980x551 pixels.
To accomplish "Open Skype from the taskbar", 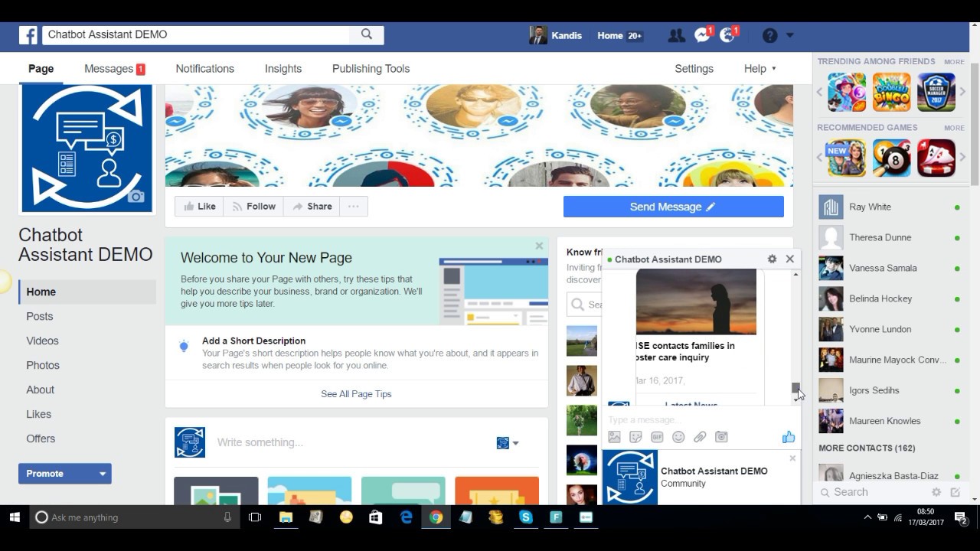I will [525, 517].
